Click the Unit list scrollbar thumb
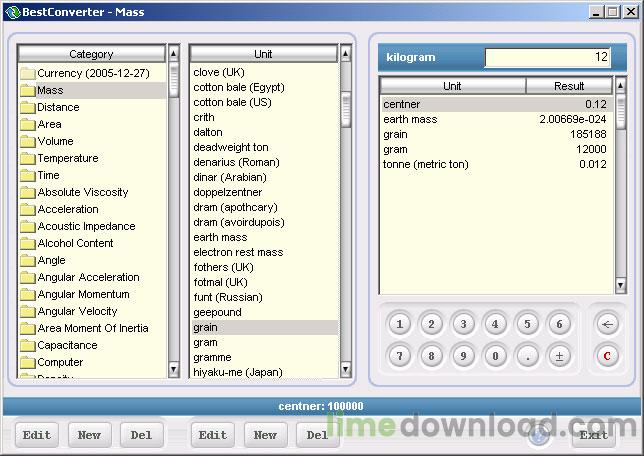The width and height of the screenshot is (644, 456). (x=346, y=110)
